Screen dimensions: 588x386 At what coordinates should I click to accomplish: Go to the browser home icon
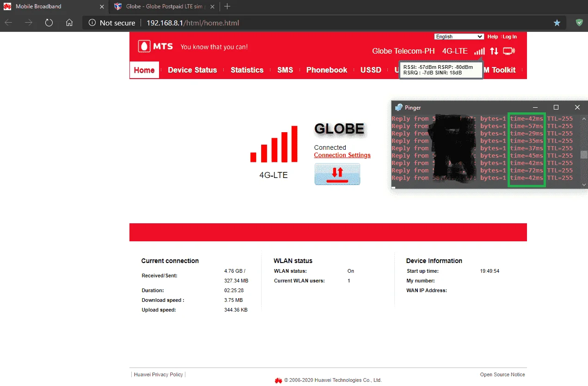pyautogui.click(x=69, y=23)
